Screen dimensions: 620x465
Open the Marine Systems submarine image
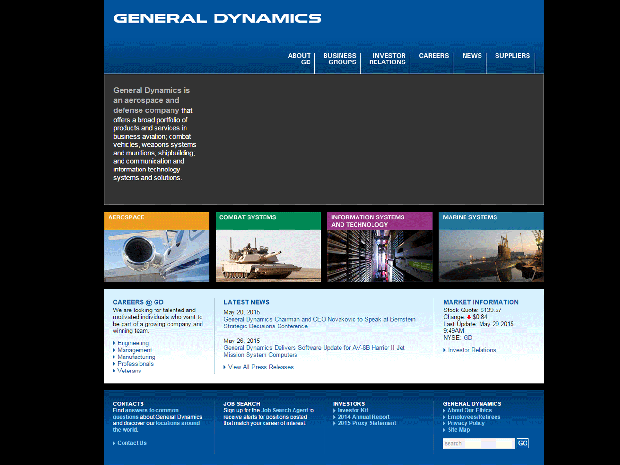tap(491, 256)
